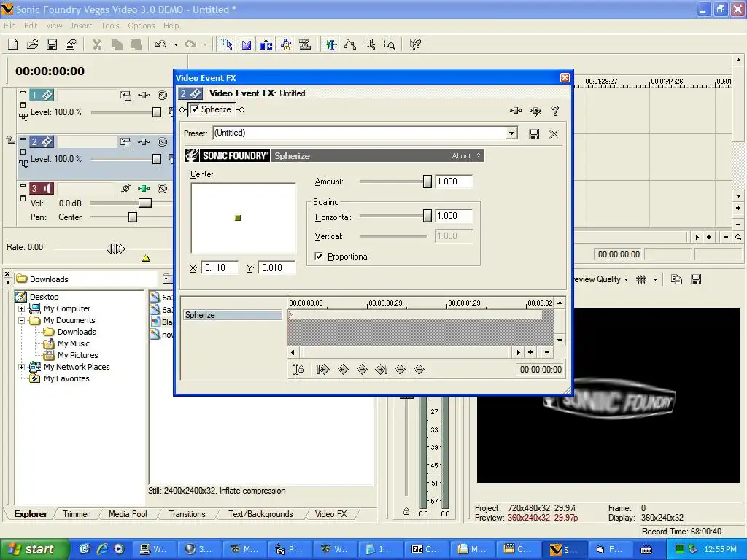Click the plug-in help question mark icon
This screenshot has height=560, width=747.
click(555, 111)
